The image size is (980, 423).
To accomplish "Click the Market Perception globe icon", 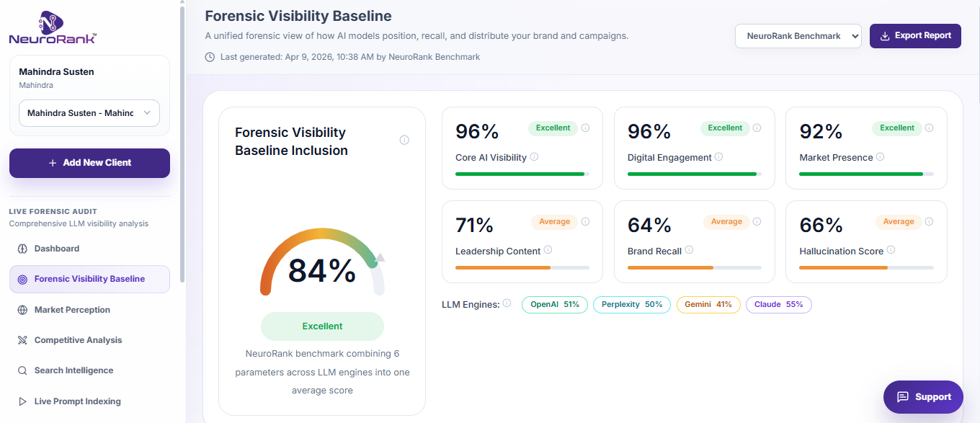I will [22, 310].
